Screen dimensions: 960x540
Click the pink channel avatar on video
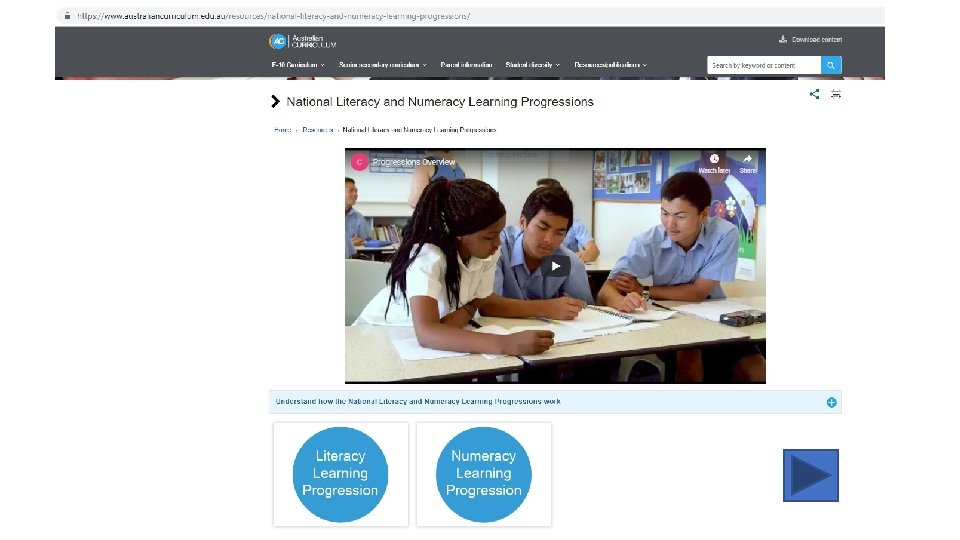pyautogui.click(x=359, y=162)
